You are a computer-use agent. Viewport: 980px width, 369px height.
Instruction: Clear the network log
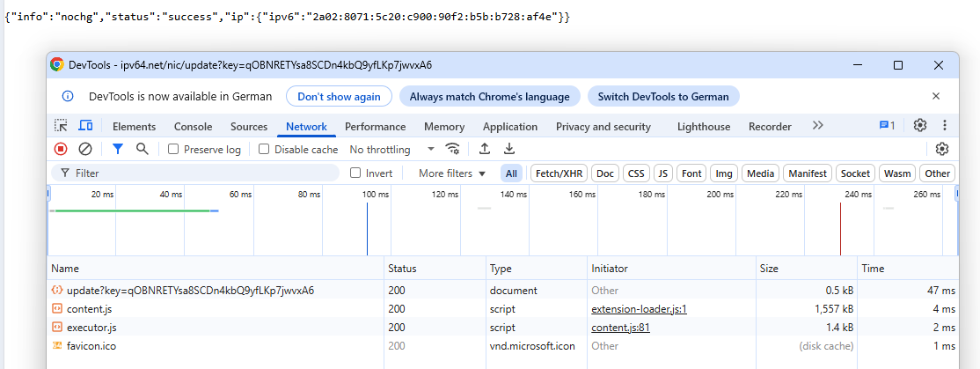click(85, 149)
